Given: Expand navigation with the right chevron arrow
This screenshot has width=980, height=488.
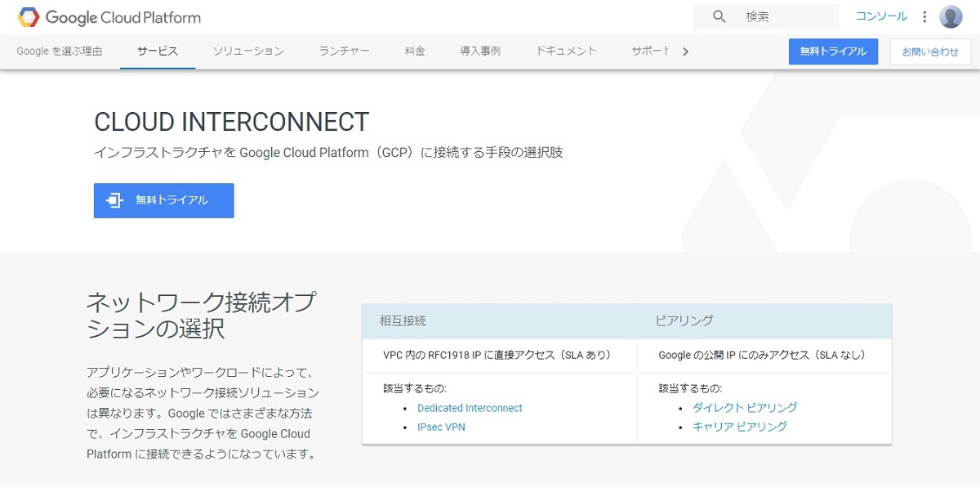Looking at the screenshot, I should [685, 51].
